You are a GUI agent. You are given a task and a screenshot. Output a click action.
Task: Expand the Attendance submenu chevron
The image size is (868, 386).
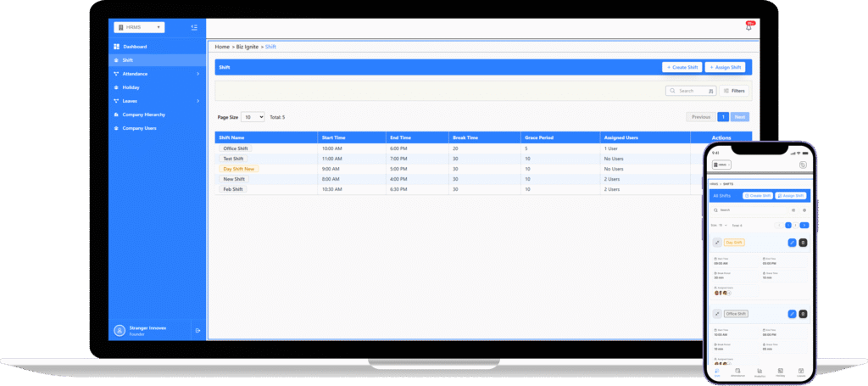coord(198,74)
